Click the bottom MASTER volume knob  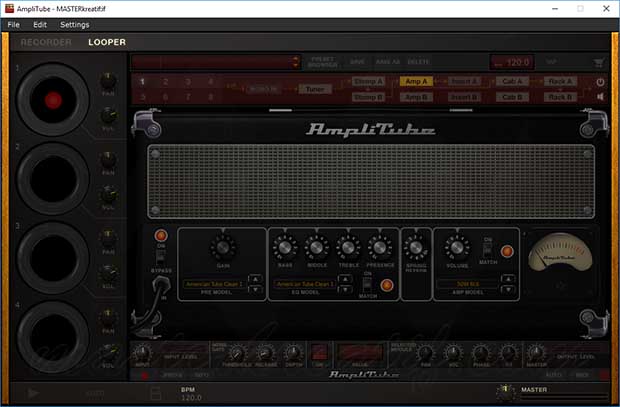(505, 392)
